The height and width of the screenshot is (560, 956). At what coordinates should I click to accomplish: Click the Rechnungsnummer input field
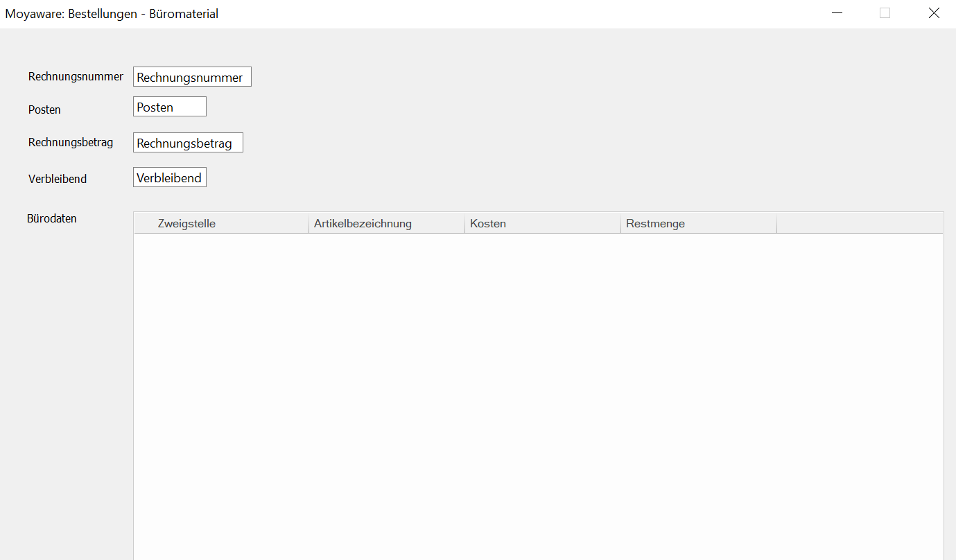pyautogui.click(x=192, y=77)
